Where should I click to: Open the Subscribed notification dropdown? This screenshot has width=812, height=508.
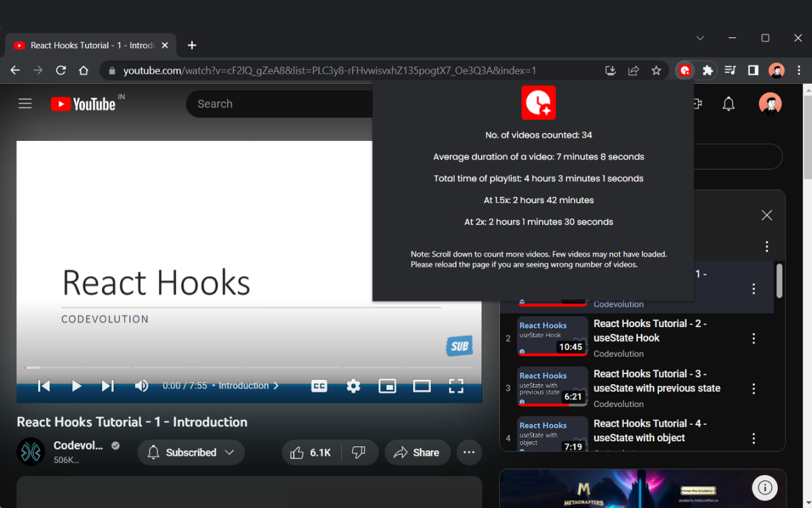[x=191, y=453]
